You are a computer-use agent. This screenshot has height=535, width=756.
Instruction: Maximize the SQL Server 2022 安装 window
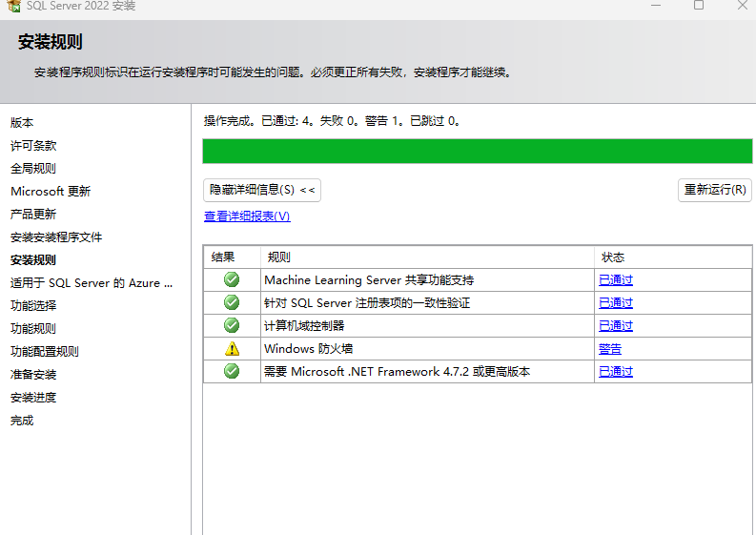pos(699,6)
